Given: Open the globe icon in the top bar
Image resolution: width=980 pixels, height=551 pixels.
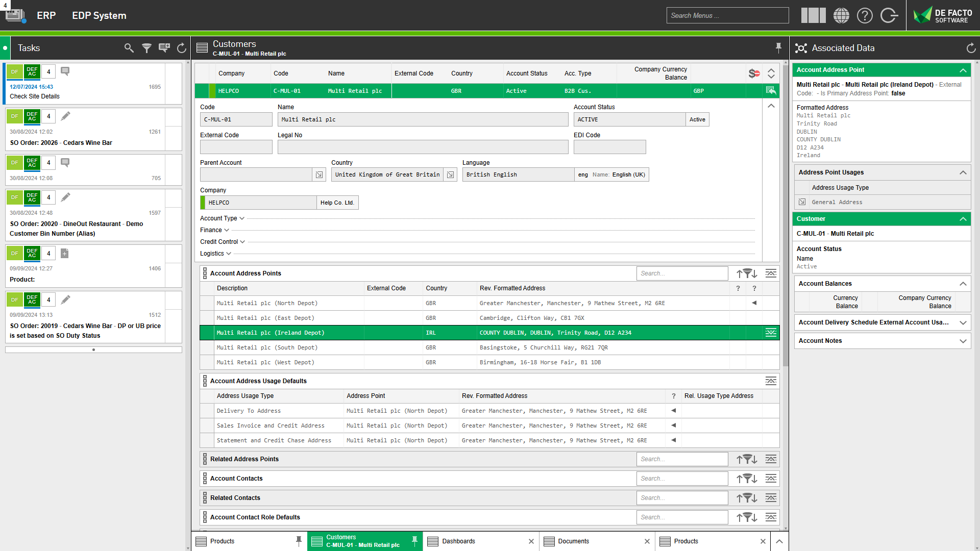Looking at the screenshot, I should pos(841,15).
